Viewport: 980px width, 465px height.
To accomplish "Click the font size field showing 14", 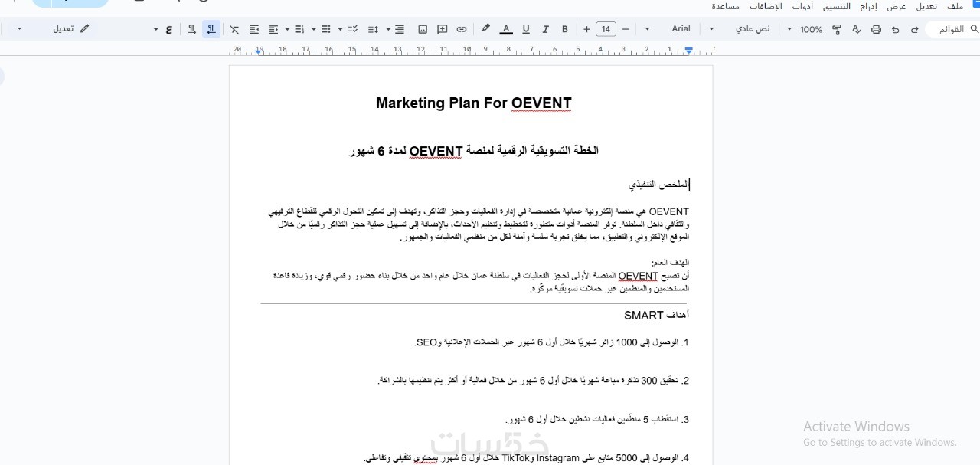I will coord(606,29).
